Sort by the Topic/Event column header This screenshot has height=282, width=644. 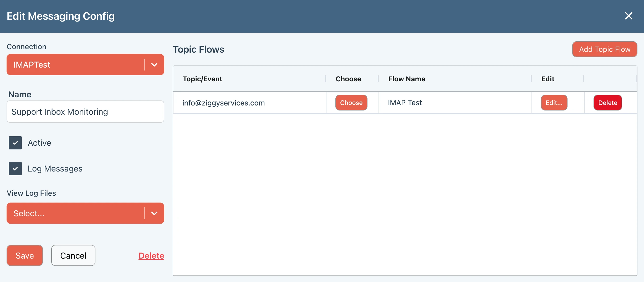[202, 79]
